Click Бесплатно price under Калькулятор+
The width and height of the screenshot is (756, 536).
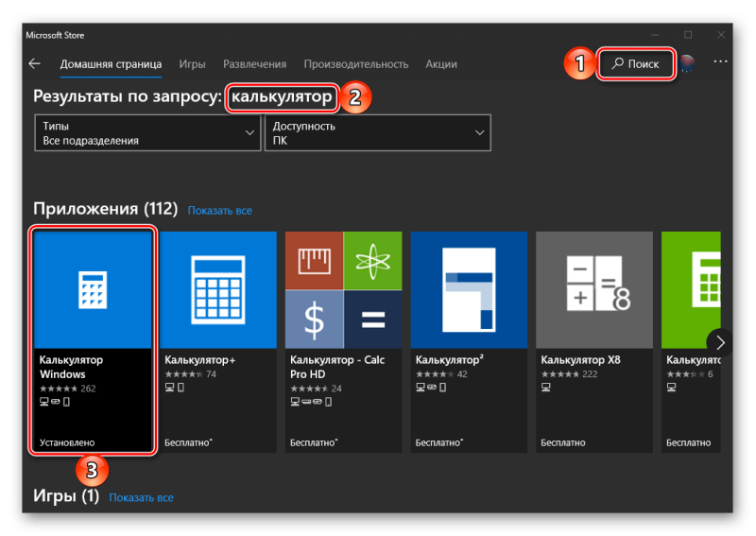[x=188, y=442]
